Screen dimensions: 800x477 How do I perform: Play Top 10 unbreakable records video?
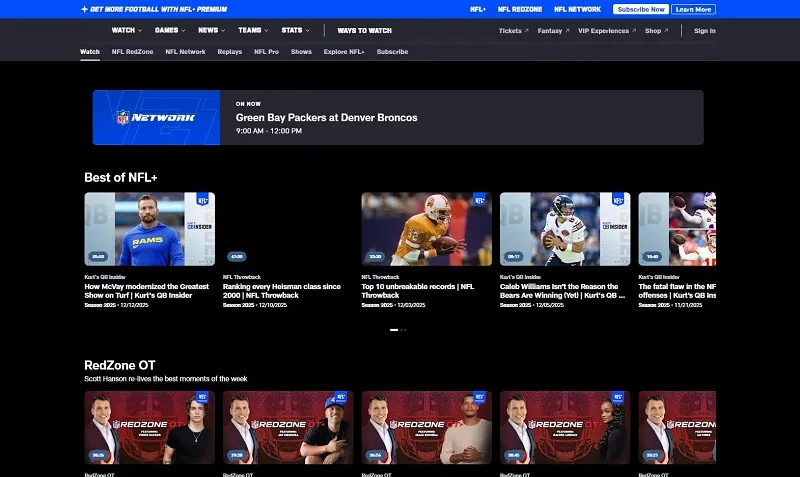tap(427, 229)
